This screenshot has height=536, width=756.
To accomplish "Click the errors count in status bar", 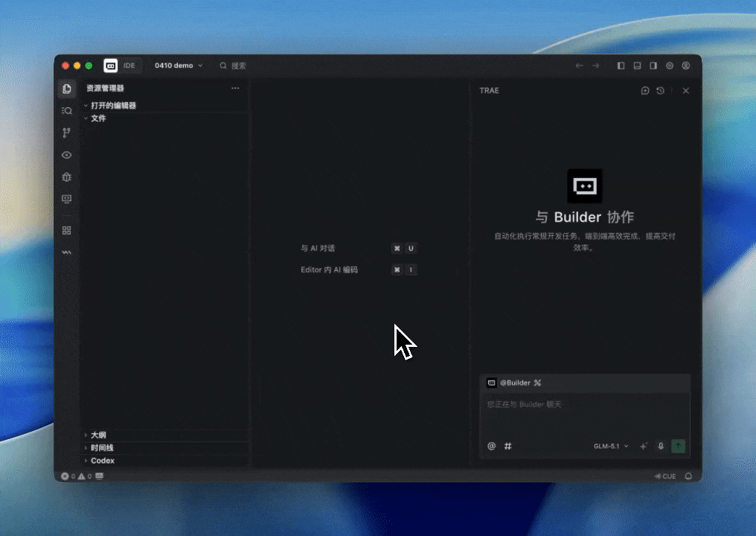I will [x=68, y=476].
